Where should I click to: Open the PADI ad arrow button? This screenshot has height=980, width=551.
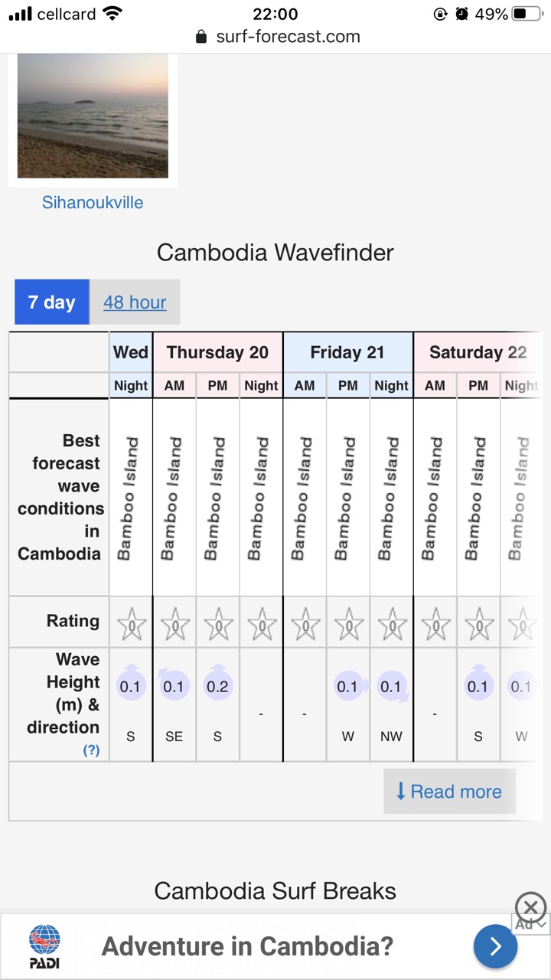(495, 947)
